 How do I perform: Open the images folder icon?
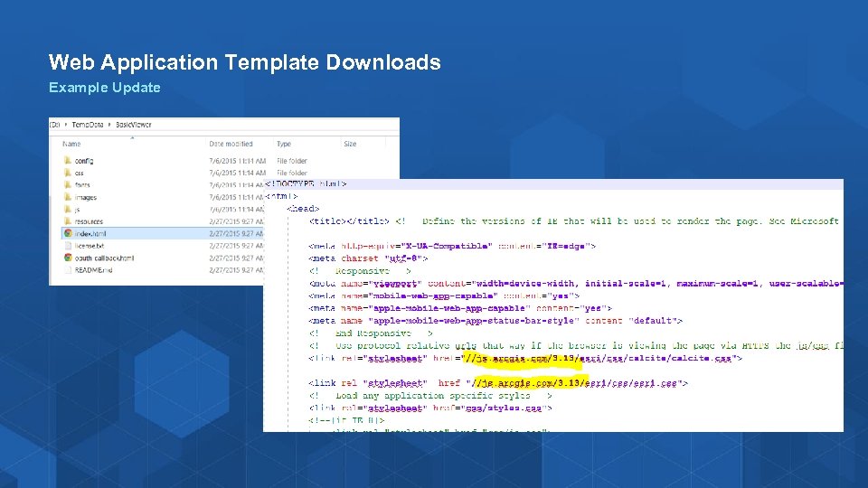[x=68, y=197]
